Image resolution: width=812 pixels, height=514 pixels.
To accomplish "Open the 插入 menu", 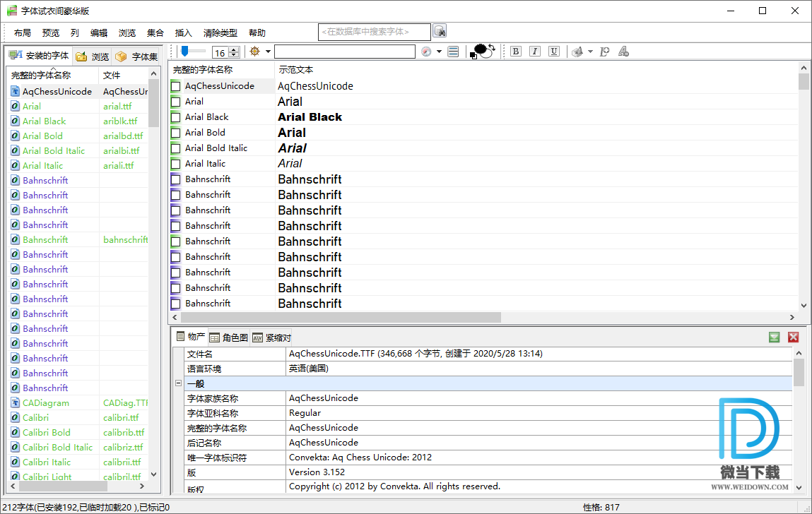I will 183,32.
